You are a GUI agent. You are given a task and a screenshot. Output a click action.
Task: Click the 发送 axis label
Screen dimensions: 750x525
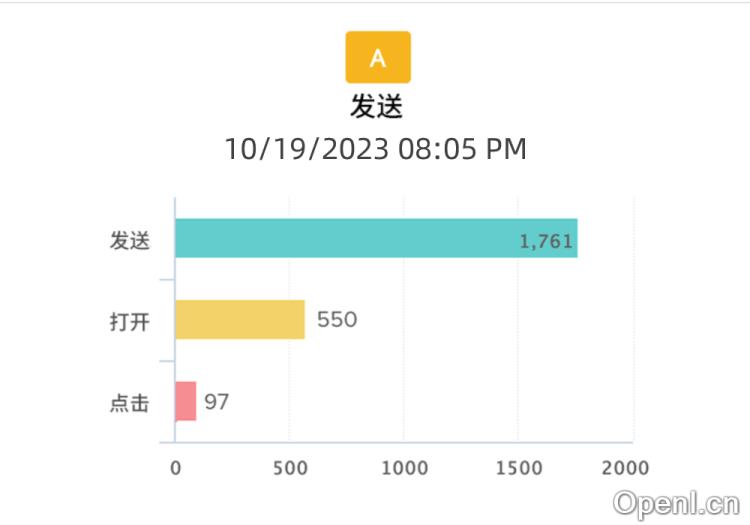coord(129,241)
